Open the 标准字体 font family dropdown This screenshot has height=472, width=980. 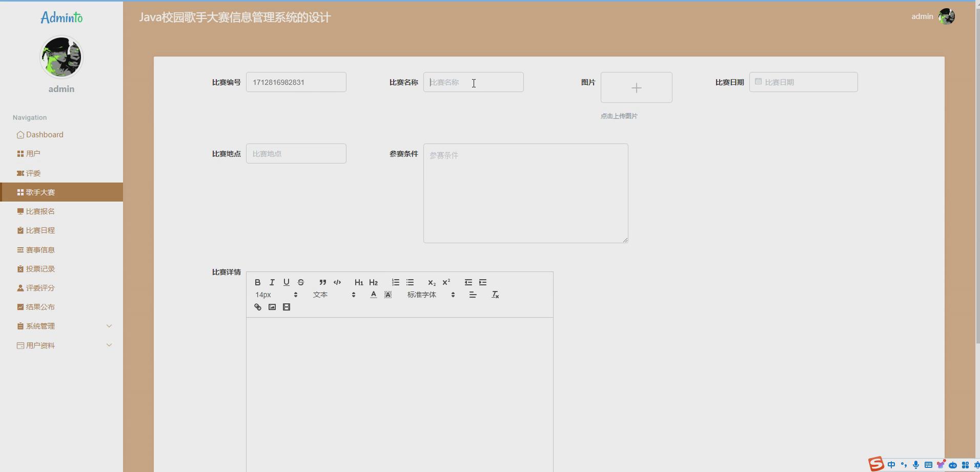(431, 294)
